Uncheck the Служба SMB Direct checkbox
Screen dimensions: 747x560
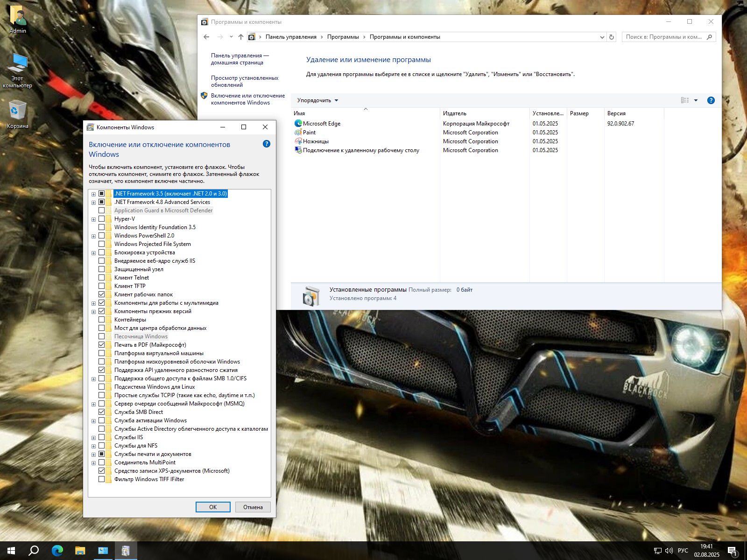click(101, 412)
